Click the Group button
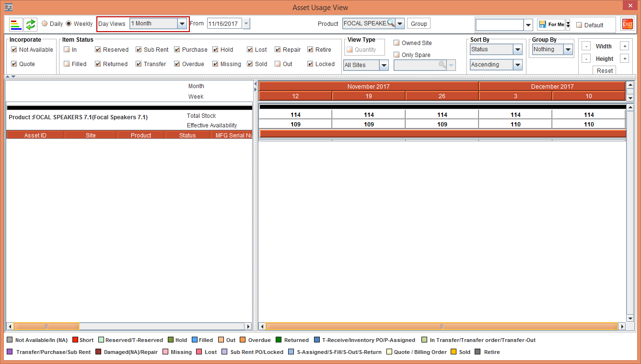 point(419,23)
